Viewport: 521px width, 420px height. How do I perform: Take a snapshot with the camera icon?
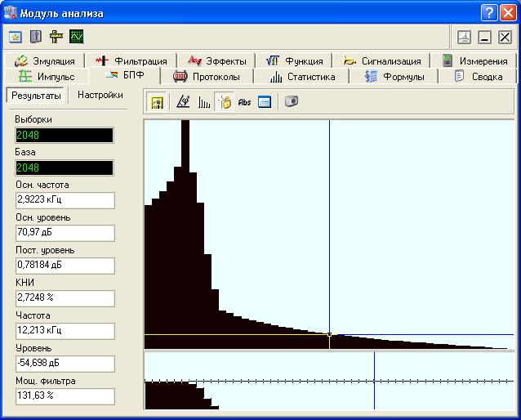click(x=291, y=102)
